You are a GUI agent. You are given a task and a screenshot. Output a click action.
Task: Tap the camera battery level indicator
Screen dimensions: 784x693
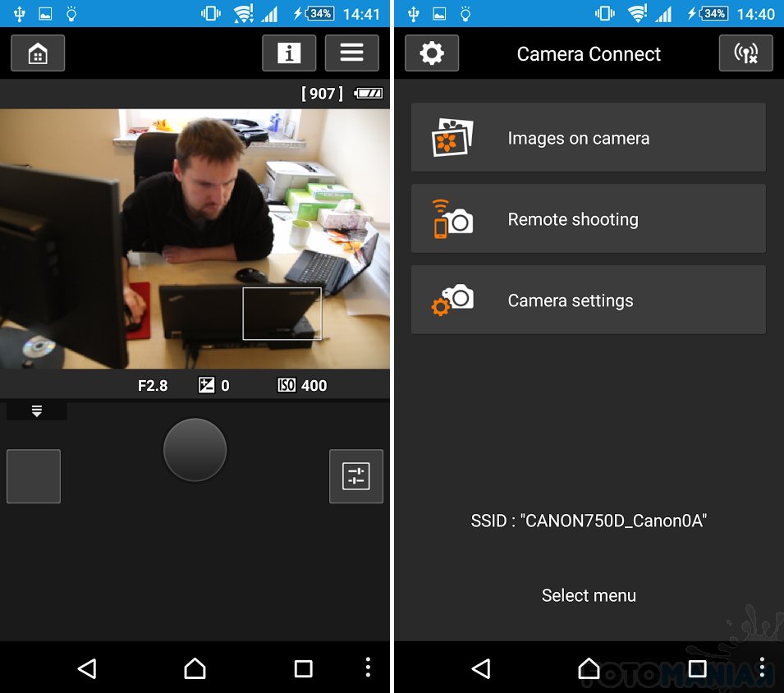coord(368,94)
